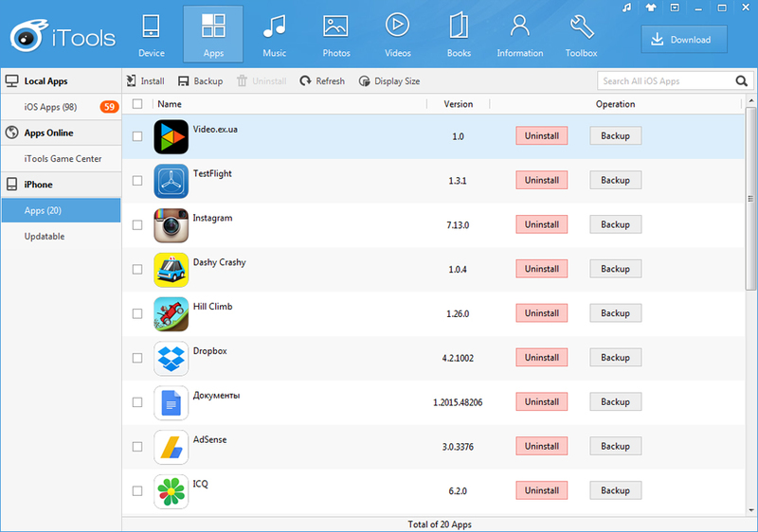Backup Dashy Crashy

point(615,269)
